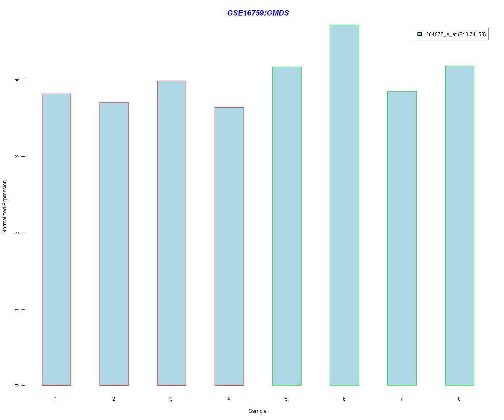Click x-axis label 8

pyautogui.click(x=459, y=399)
